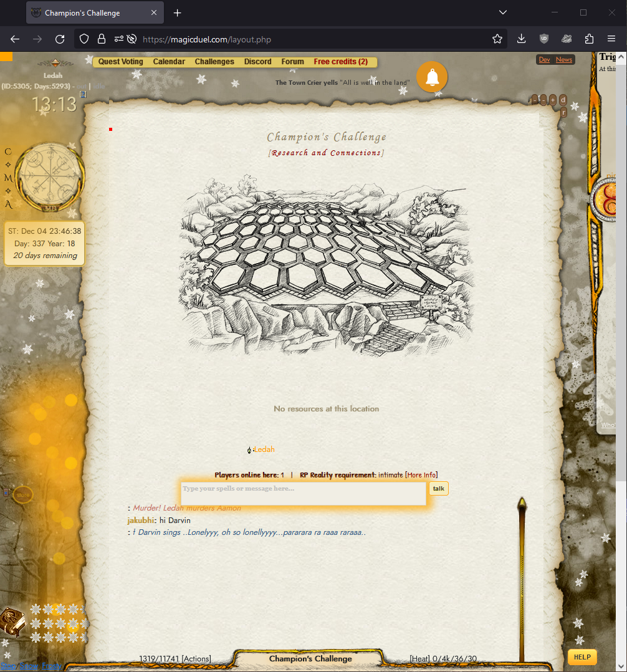Click the round MD sigil medallion

pos(50,176)
